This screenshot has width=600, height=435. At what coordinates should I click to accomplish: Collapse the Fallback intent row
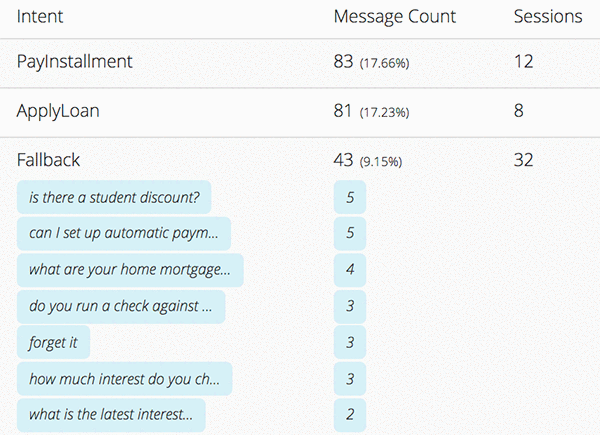pyautogui.click(x=48, y=160)
